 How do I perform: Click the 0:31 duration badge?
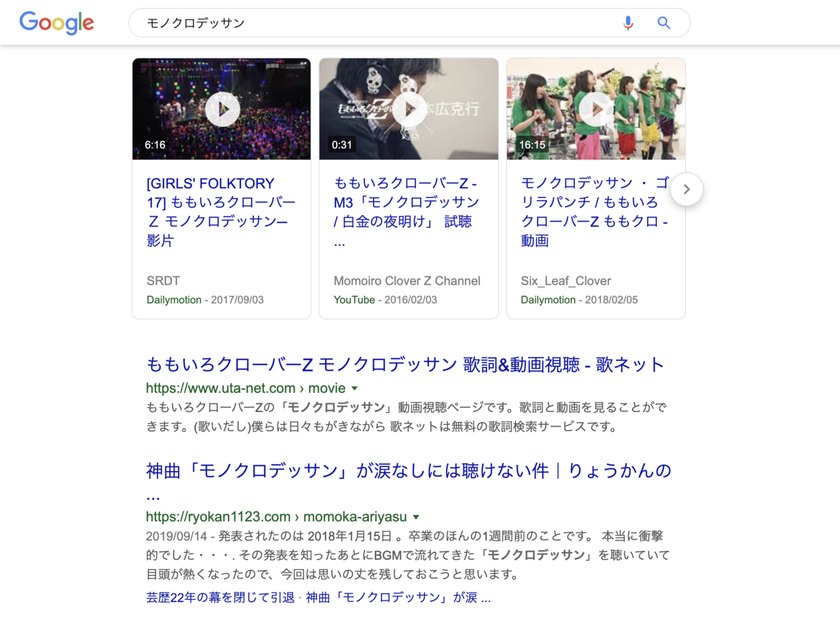pos(342,145)
